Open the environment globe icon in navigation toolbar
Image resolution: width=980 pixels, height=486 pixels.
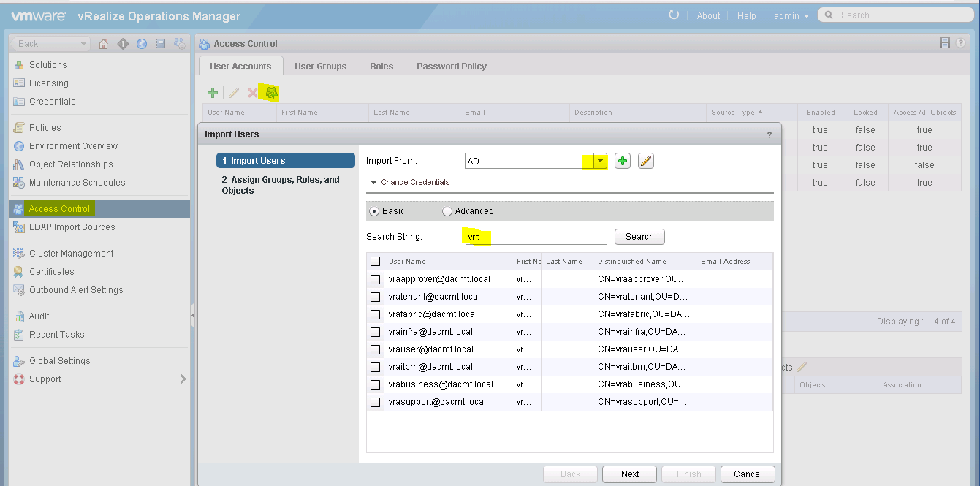coord(142,44)
